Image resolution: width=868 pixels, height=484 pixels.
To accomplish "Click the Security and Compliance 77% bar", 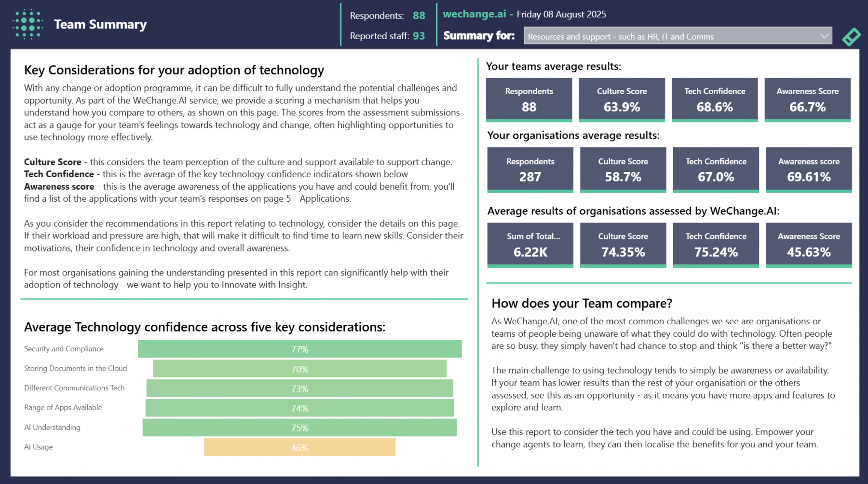I will (x=299, y=349).
